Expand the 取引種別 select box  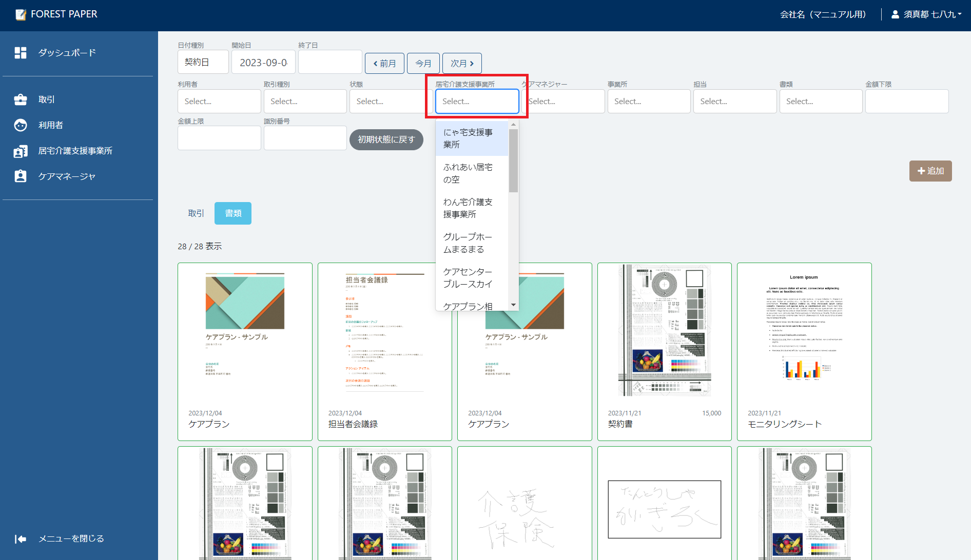pos(305,102)
